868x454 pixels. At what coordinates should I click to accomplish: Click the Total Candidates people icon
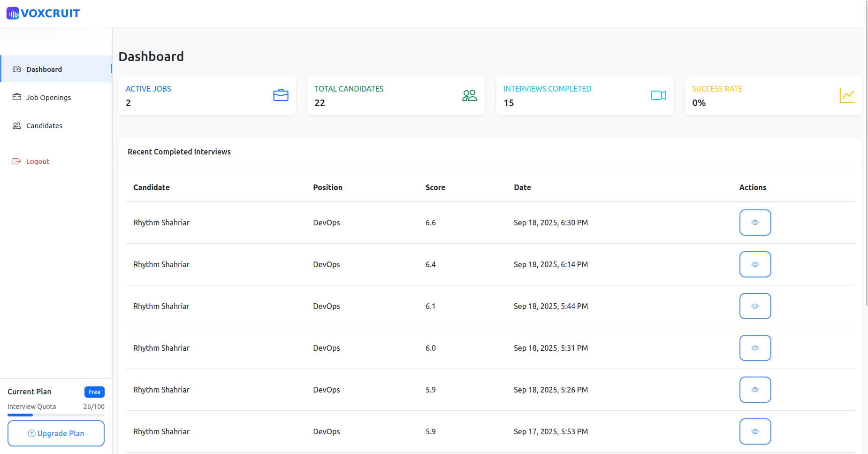tap(469, 95)
